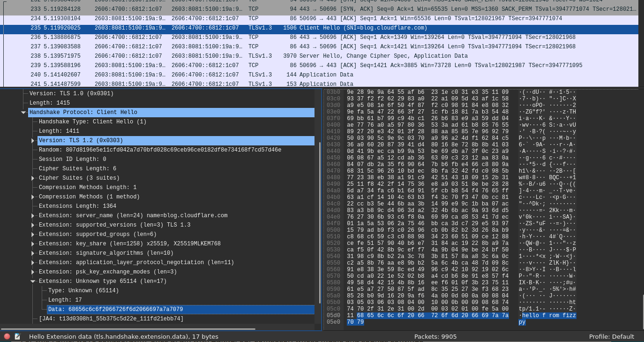This screenshot has width=644, height=342.
Task: Select the Data: 68656c6c6f... field
Action: (180, 310)
